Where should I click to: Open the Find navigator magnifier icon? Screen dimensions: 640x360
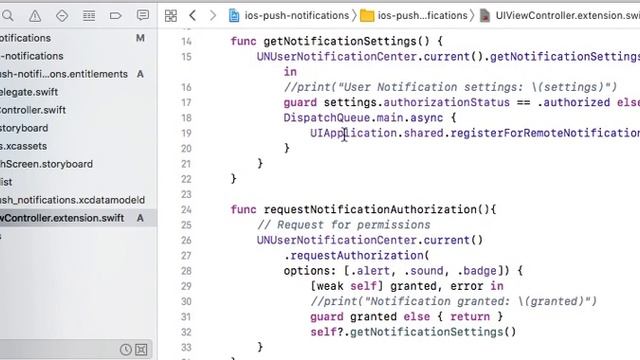tap(7, 16)
